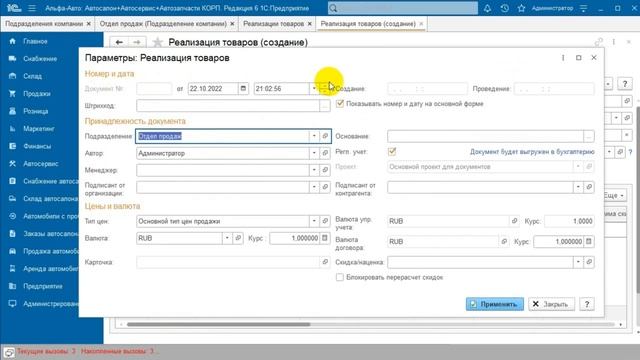Go forward with right arrow button
The height and width of the screenshot is (360, 640).
pos(137,42)
